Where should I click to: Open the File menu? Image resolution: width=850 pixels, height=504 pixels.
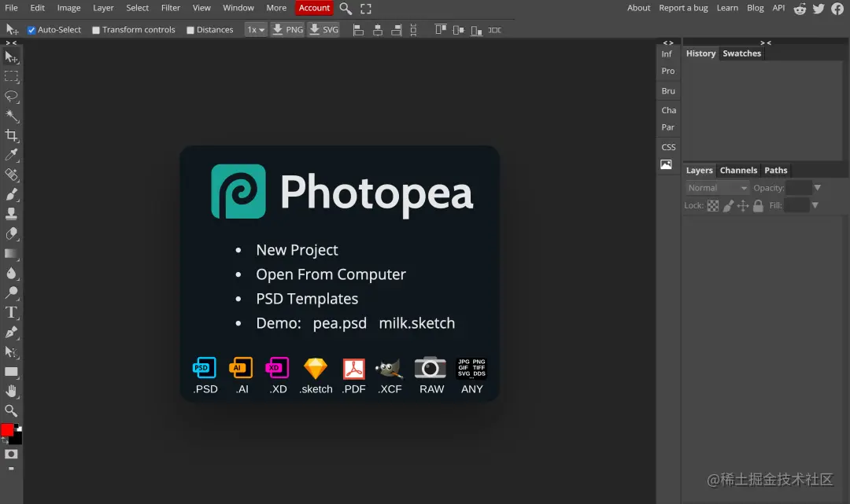(11, 8)
